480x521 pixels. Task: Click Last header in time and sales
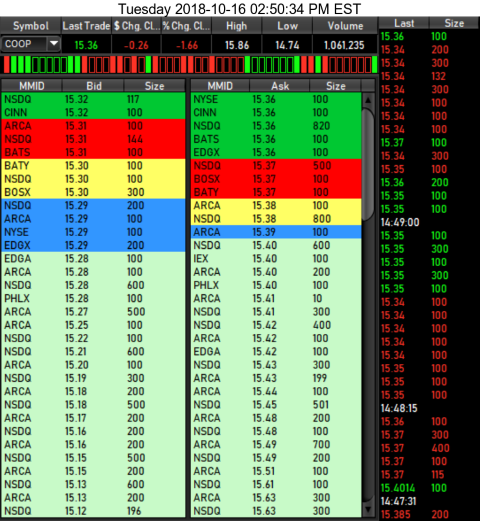click(404, 23)
